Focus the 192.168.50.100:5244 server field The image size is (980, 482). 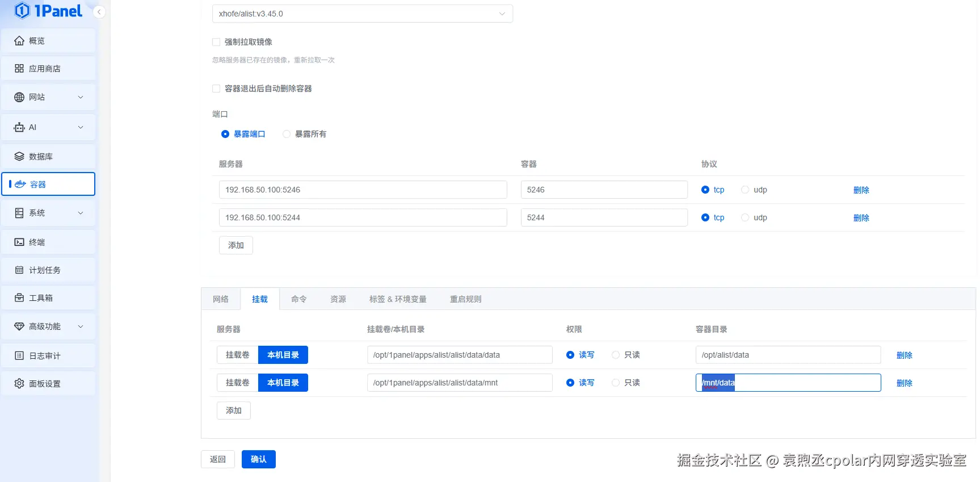pyautogui.click(x=363, y=217)
